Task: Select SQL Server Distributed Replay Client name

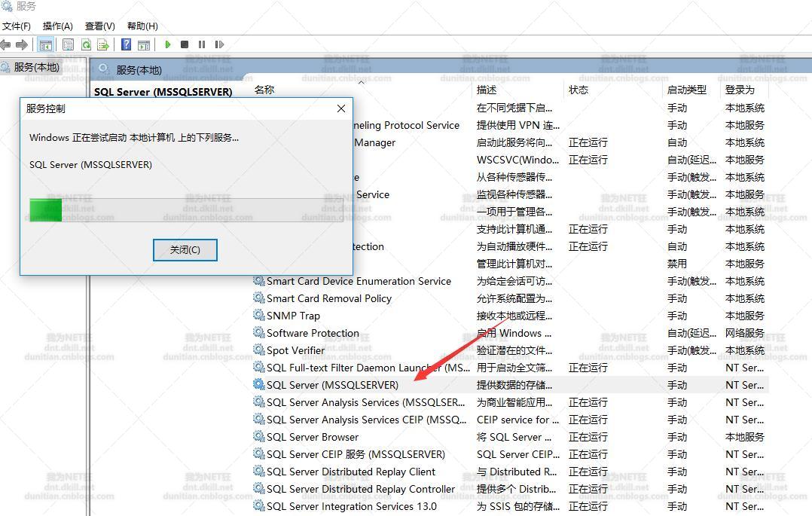Action: point(351,472)
